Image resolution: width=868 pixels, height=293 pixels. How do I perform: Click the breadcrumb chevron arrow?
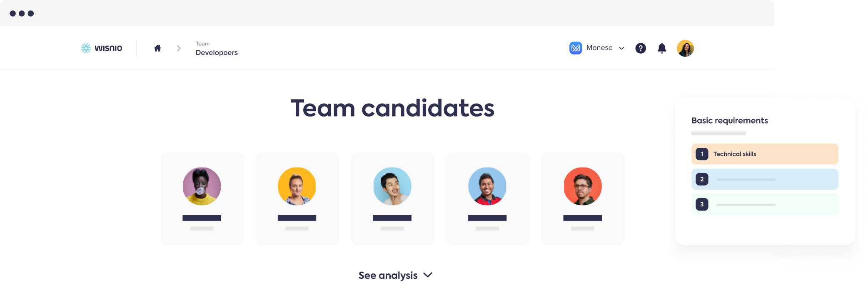(179, 48)
